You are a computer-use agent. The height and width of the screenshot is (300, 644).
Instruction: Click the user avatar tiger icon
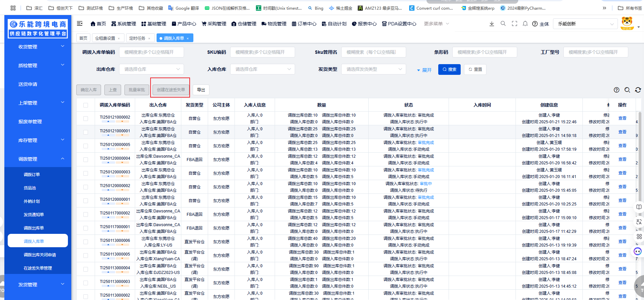627,23
